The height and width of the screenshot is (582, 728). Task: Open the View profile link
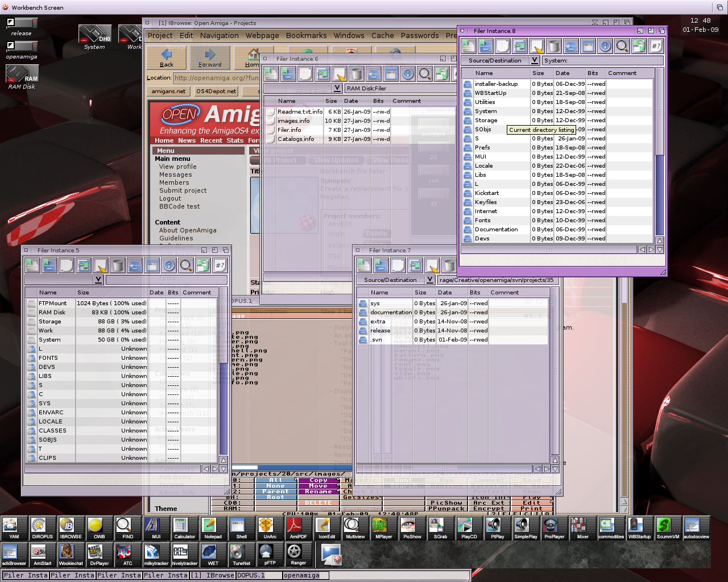(x=178, y=167)
